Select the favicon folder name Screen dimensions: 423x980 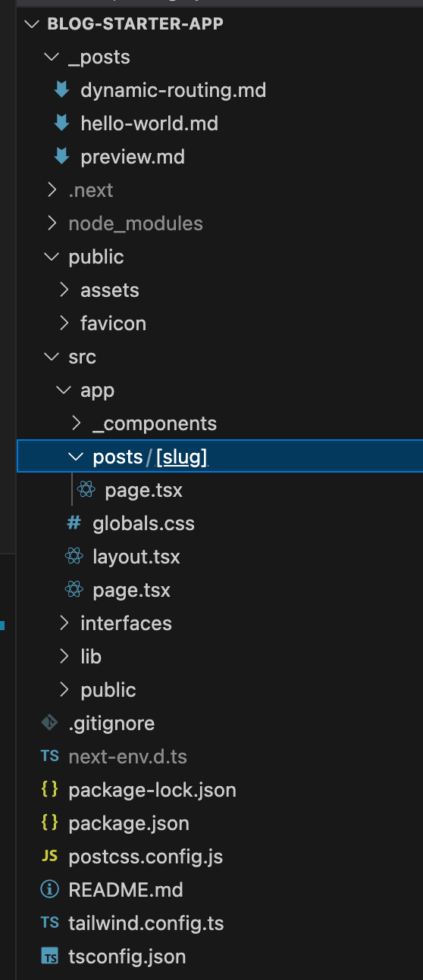114,323
